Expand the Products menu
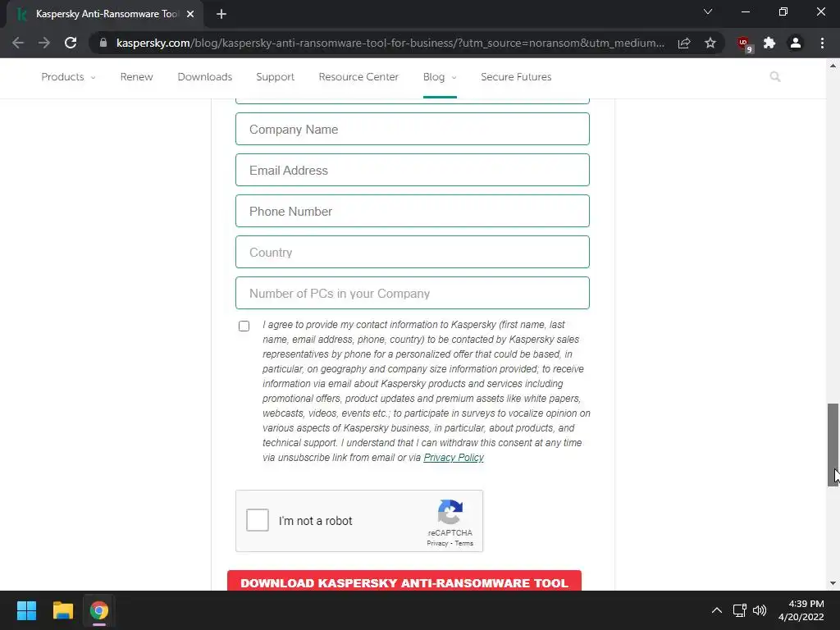Screen dimensions: 840x630 [68, 76]
